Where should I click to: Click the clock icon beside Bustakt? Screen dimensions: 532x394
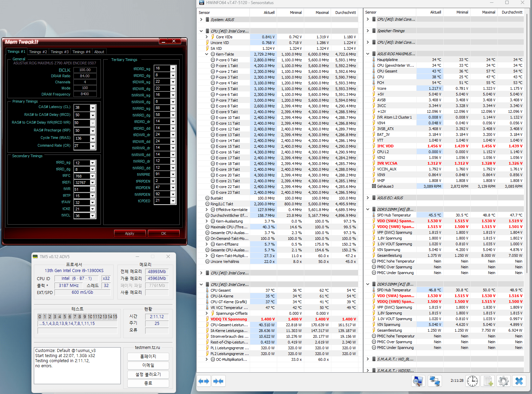point(207,198)
